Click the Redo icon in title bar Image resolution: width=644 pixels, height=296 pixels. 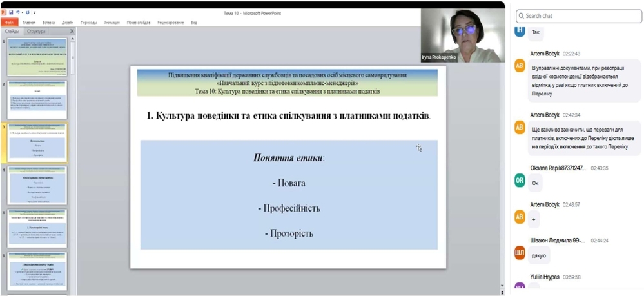coord(28,12)
